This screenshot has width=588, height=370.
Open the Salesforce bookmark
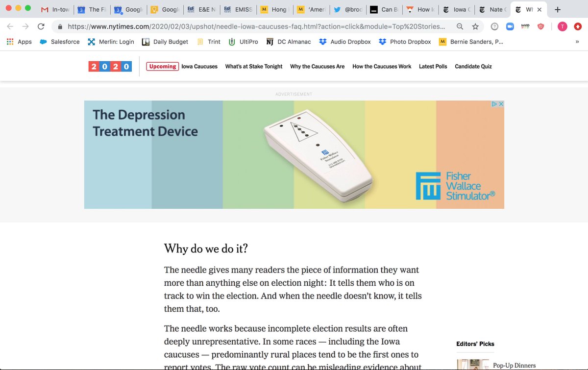coord(59,42)
